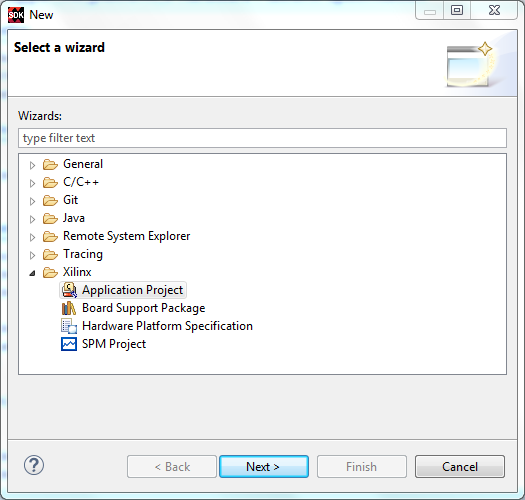525x500 pixels.
Task: Select the Remote System Explorer label
Action: [x=127, y=236]
